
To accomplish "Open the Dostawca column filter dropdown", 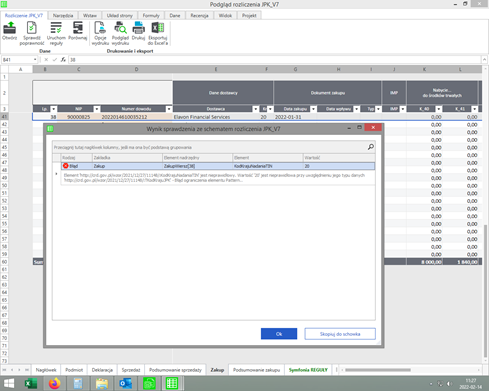I will coord(256,109).
